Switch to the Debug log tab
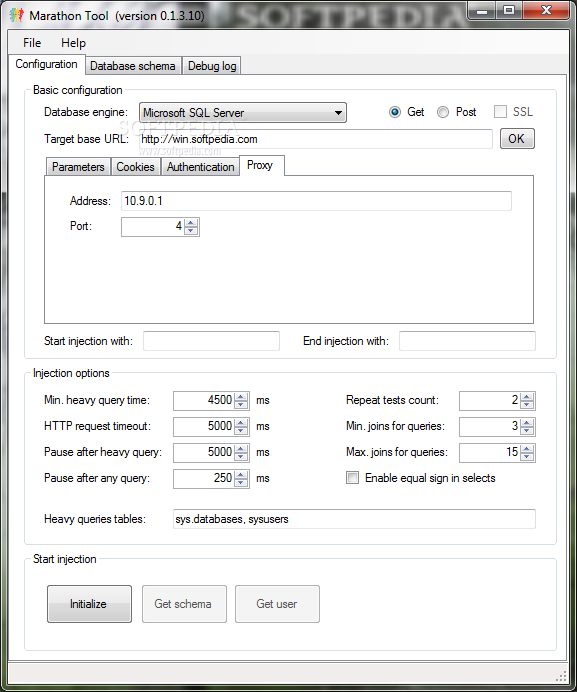This screenshot has width=577, height=692. [x=212, y=66]
